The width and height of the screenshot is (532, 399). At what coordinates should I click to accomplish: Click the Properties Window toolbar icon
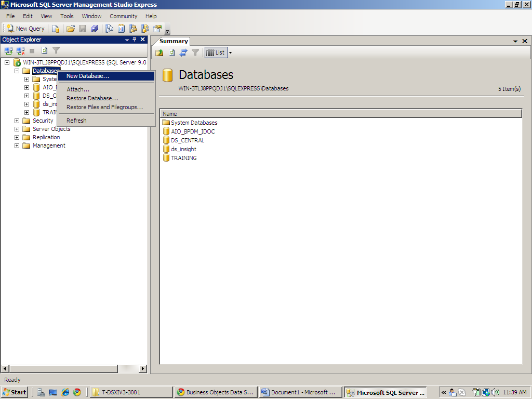click(x=157, y=29)
